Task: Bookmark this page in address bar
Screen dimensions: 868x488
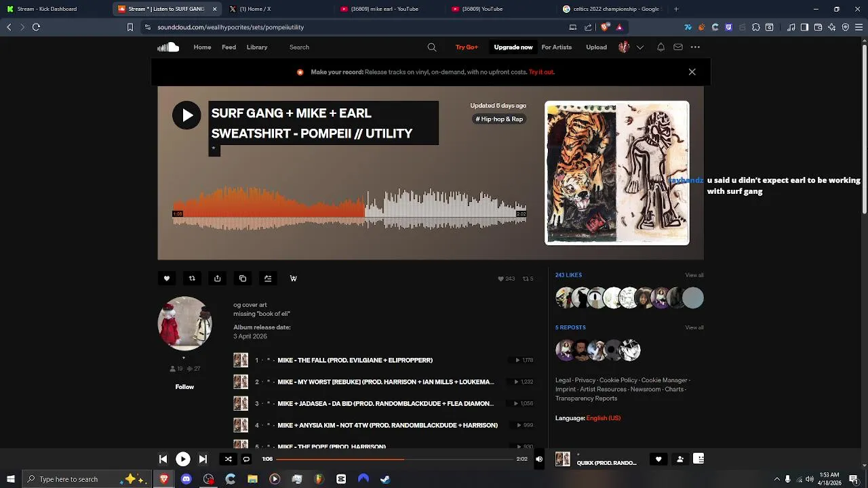Action: tap(130, 27)
